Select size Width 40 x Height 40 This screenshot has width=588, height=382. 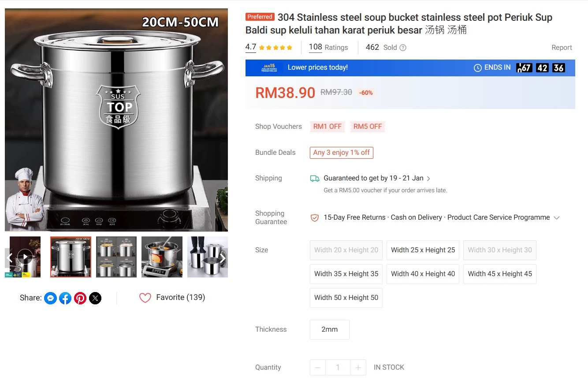[423, 274]
